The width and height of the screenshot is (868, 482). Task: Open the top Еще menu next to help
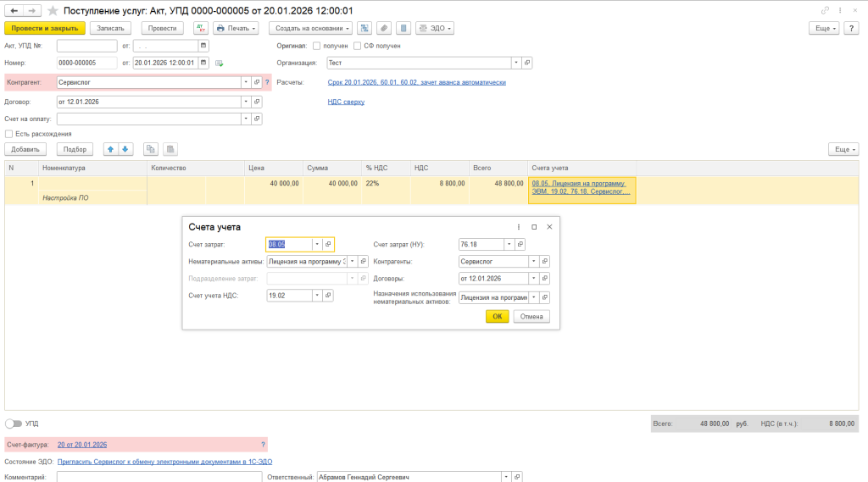click(x=824, y=28)
